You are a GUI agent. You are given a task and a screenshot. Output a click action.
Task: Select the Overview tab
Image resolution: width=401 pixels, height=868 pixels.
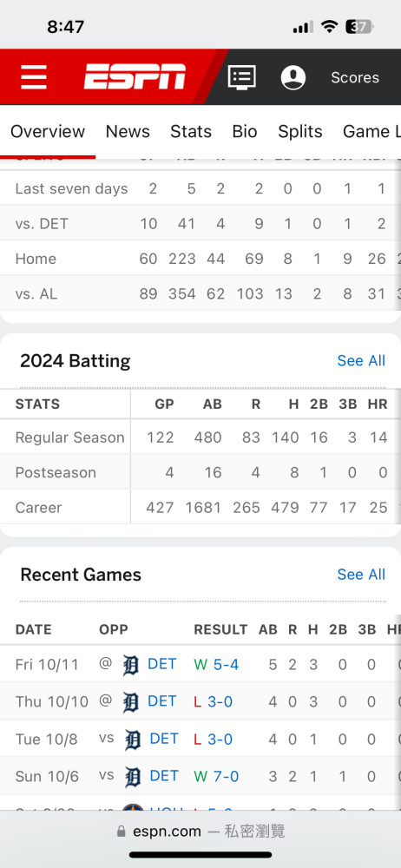point(48,131)
